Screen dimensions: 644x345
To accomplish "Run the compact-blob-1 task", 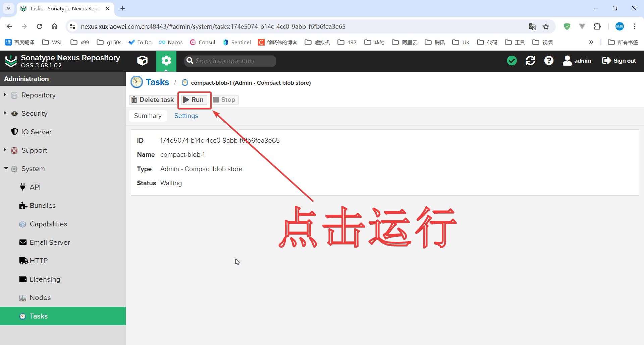I will 194,100.
